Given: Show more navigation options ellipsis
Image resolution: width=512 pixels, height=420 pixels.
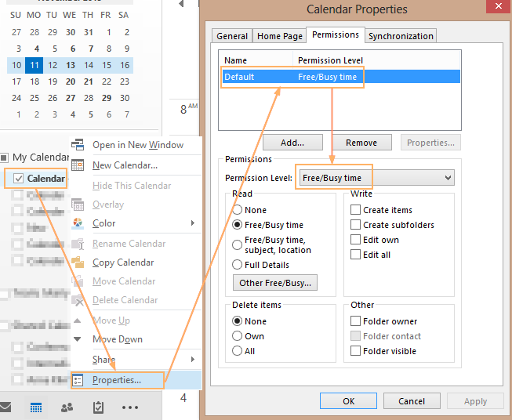Looking at the screenshot, I should 130,407.
